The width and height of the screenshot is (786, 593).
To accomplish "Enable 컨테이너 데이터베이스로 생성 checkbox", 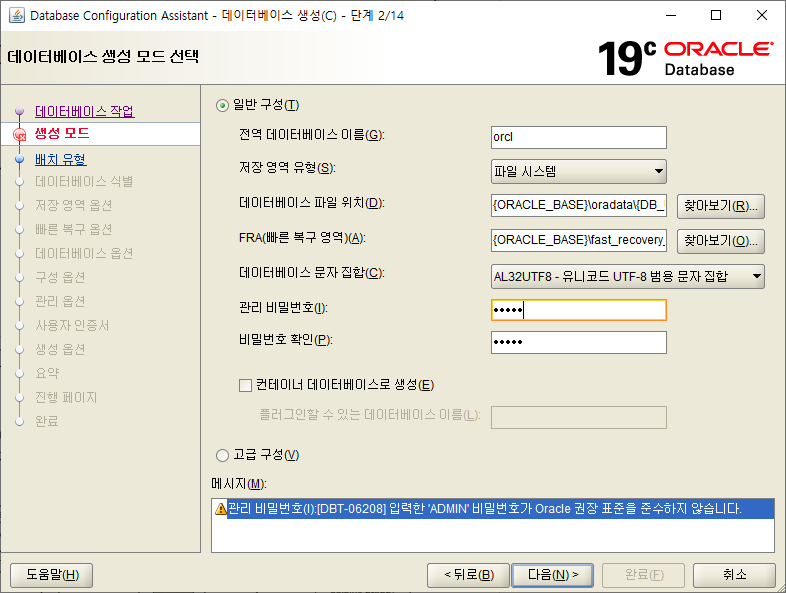I will coord(245,385).
